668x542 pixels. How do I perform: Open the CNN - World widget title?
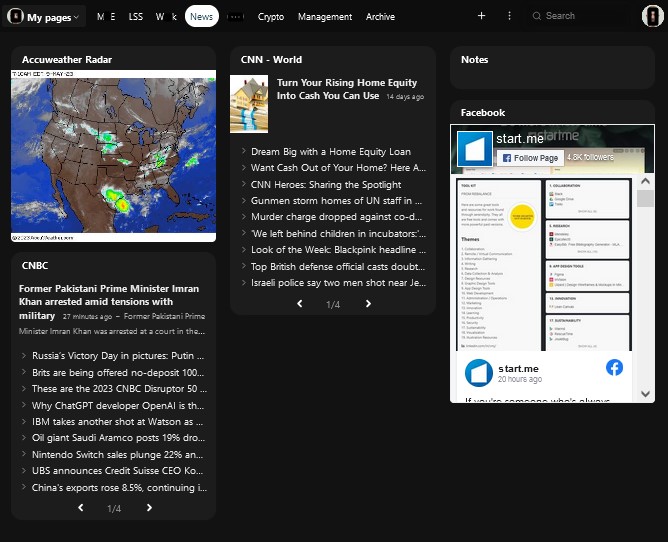tap(271, 60)
